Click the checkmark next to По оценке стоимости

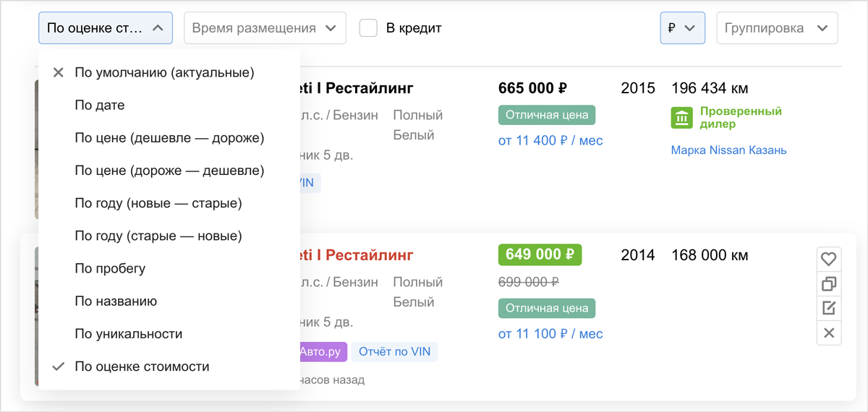click(x=59, y=366)
